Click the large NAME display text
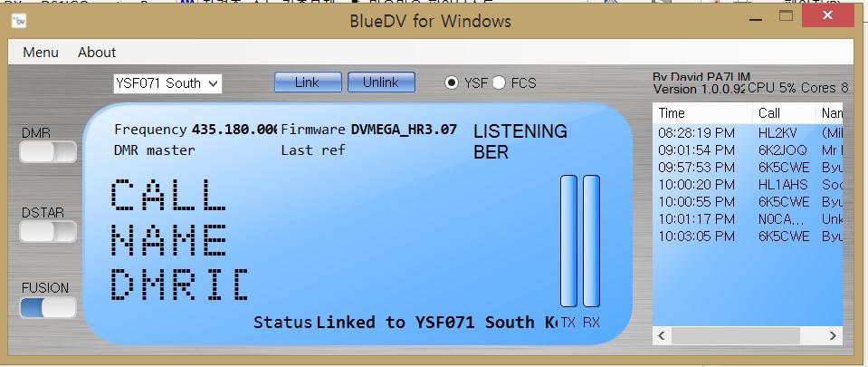Viewport: 868px width, 367px height. (x=168, y=239)
